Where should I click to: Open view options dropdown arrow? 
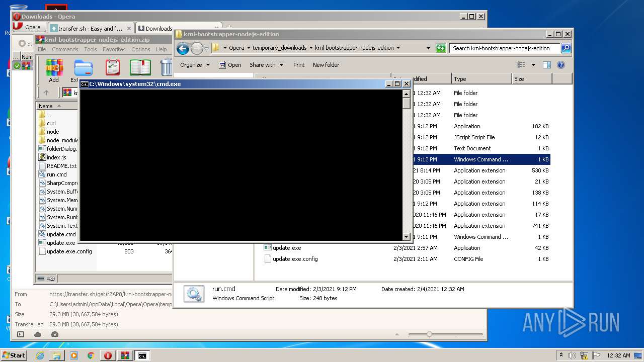pyautogui.click(x=533, y=65)
